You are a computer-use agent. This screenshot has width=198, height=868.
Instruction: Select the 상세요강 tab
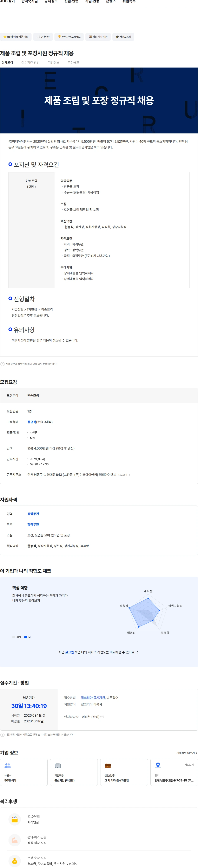[x=7, y=62]
